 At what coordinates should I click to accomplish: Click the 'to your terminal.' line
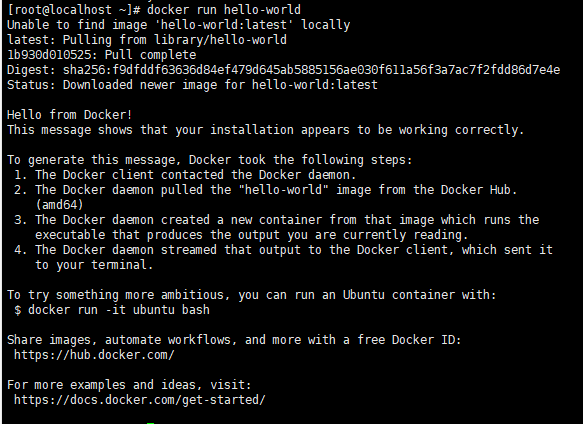tap(94, 265)
